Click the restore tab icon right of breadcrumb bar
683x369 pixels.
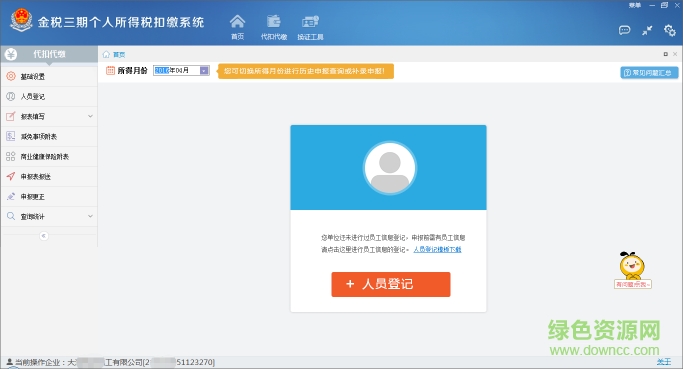pos(666,54)
